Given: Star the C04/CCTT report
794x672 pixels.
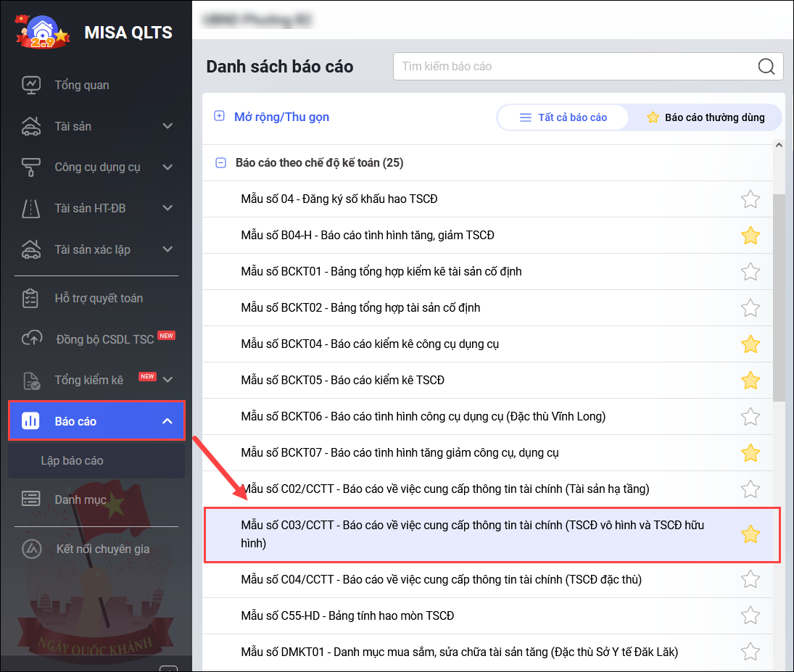Looking at the screenshot, I should click(x=750, y=579).
